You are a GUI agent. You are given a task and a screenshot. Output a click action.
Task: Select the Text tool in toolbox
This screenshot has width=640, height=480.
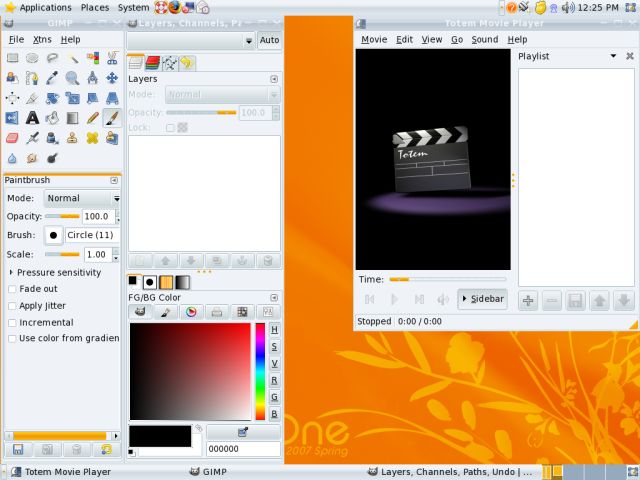[x=32, y=118]
